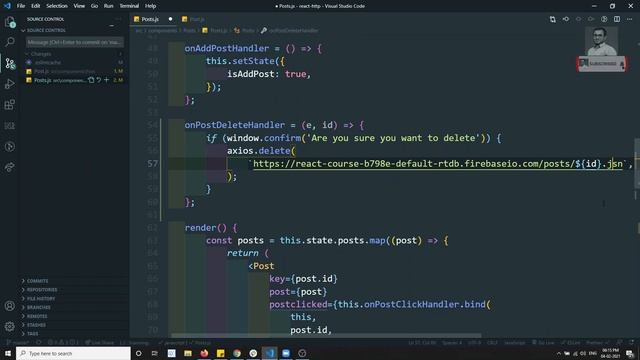This screenshot has height=360, width=640.
Task: Click 'axios.delete(' in the code editor
Action: click(x=261, y=151)
